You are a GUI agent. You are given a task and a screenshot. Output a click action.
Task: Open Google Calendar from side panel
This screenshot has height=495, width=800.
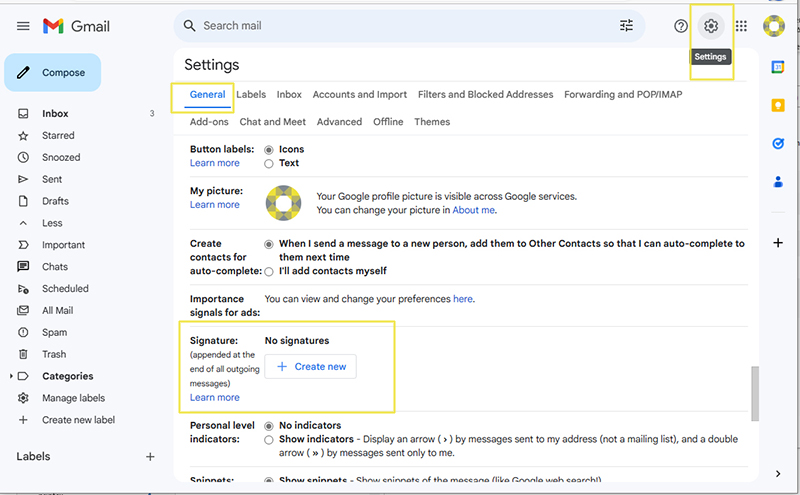tap(778, 67)
